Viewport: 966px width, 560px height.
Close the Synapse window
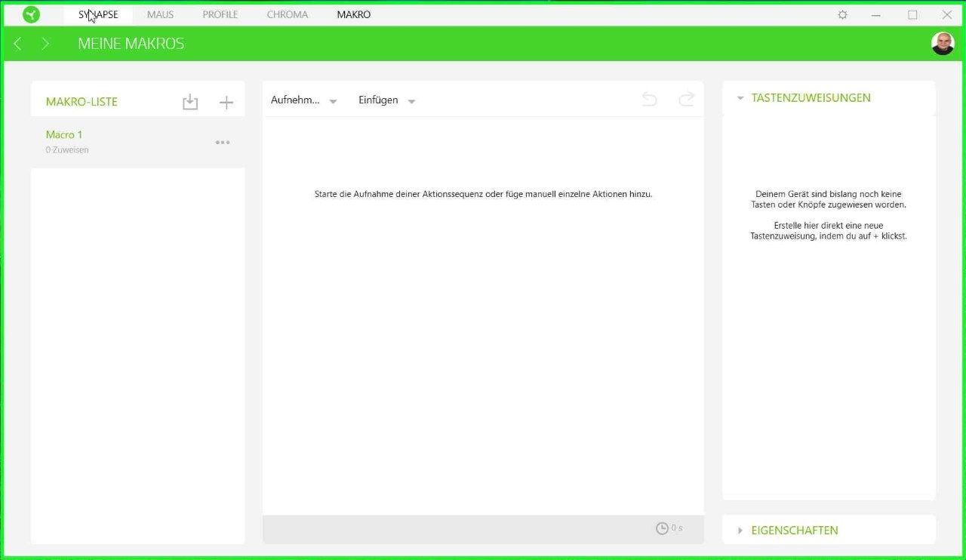click(x=947, y=14)
